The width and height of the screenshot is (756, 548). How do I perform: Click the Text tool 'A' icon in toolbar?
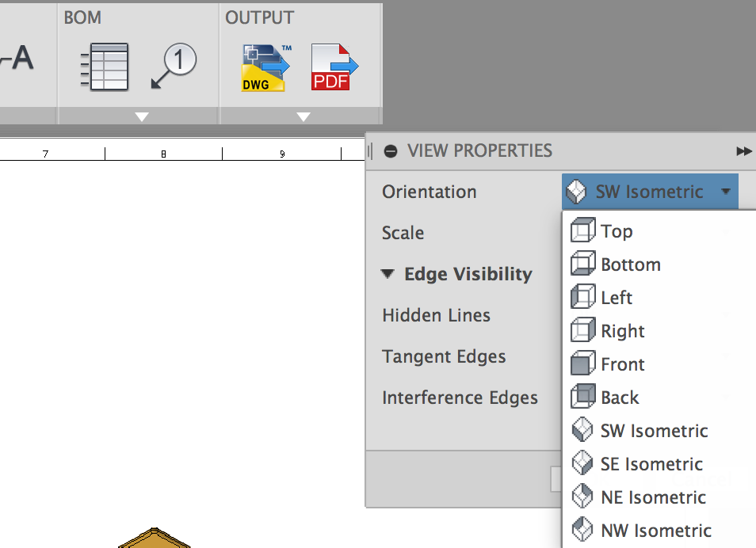[x=19, y=59]
